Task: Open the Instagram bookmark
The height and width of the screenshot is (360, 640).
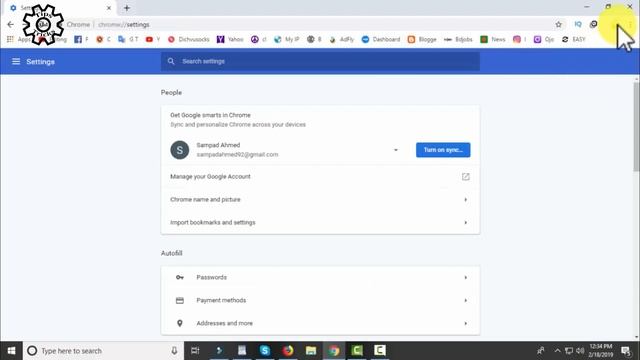Action: (x=519, y=39)
